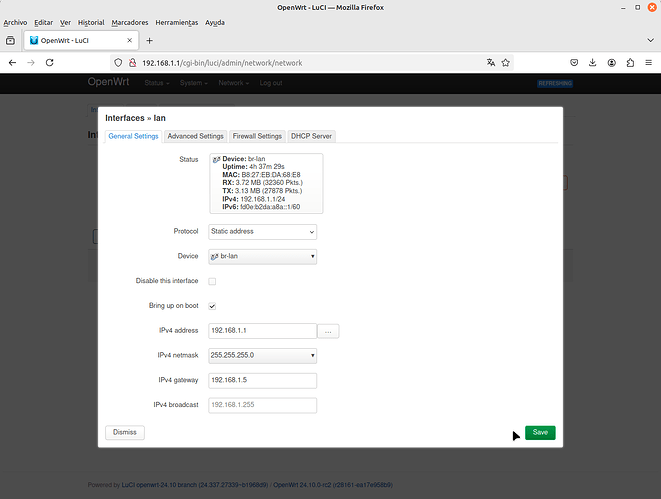Select the General Settings tab
This screenshot has height=499, width=661.
tap(133, 136)
